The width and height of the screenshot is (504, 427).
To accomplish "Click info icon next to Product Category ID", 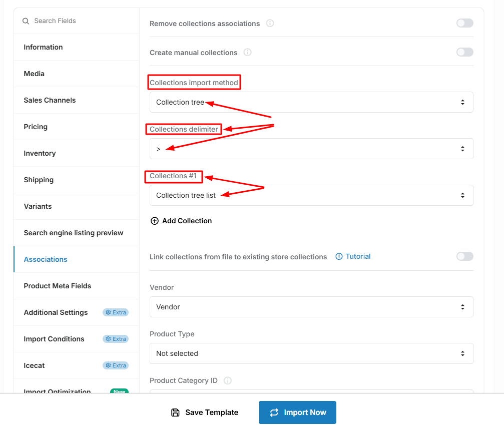I will (x=228, y=380).
